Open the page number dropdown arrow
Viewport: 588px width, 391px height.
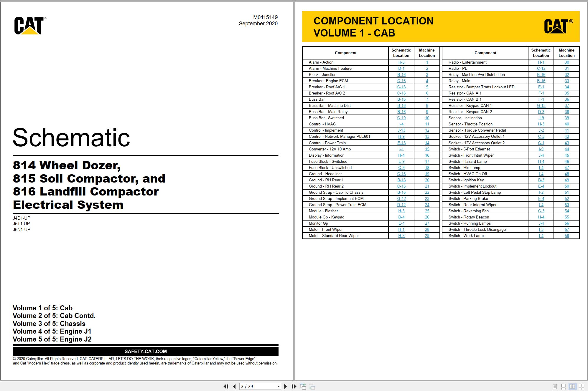tap(279, 387)
